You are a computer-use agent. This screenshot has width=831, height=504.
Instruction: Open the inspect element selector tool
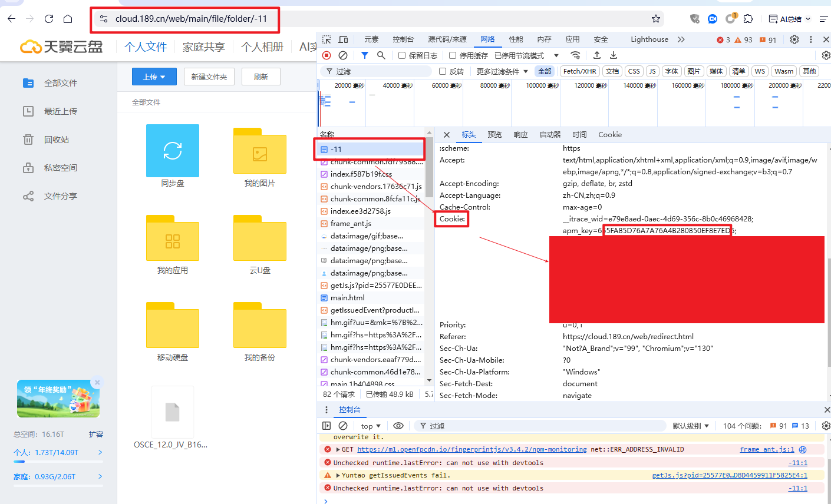point(327,39)
